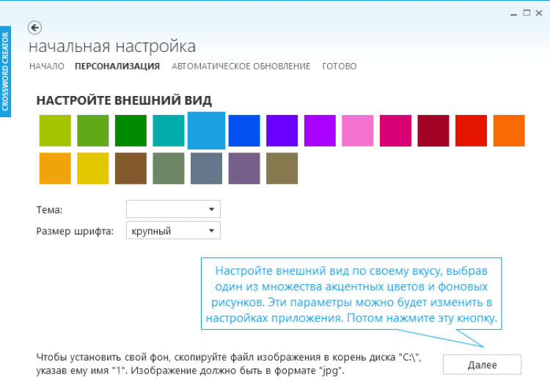Pick the magenta accent swatch

(396, 130)
